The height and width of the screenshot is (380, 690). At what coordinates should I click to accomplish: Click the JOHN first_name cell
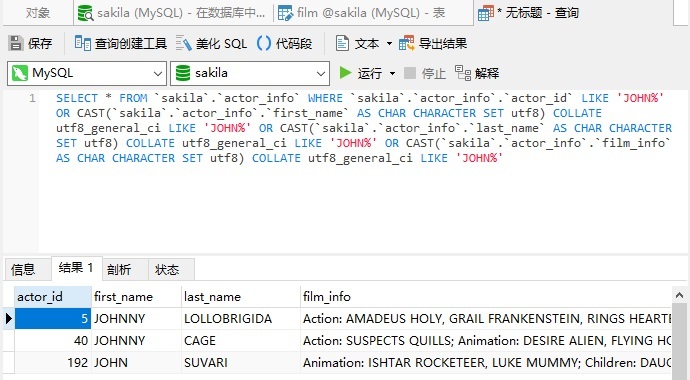coord(136,362)
